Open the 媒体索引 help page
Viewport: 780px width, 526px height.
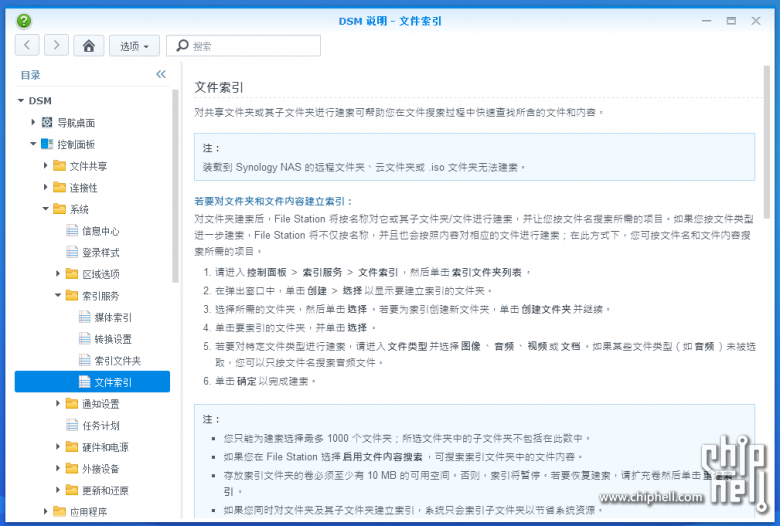[113, 317]
